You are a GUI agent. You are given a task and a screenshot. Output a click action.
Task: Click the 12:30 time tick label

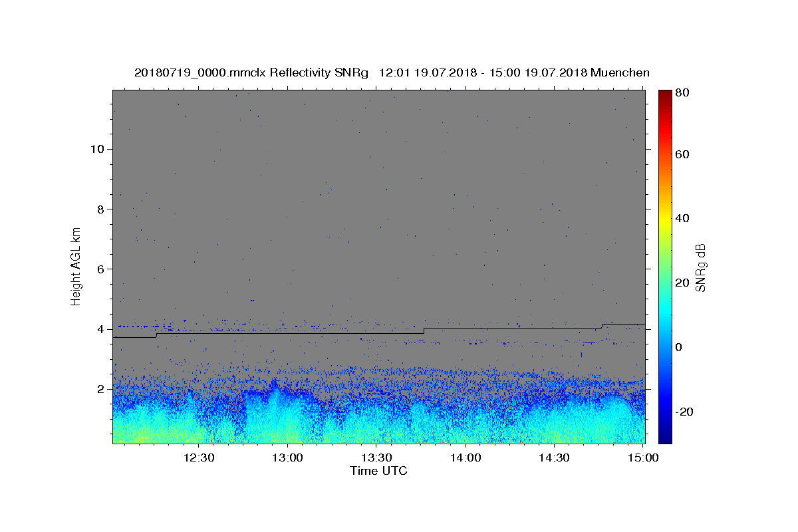coord(199,458)
